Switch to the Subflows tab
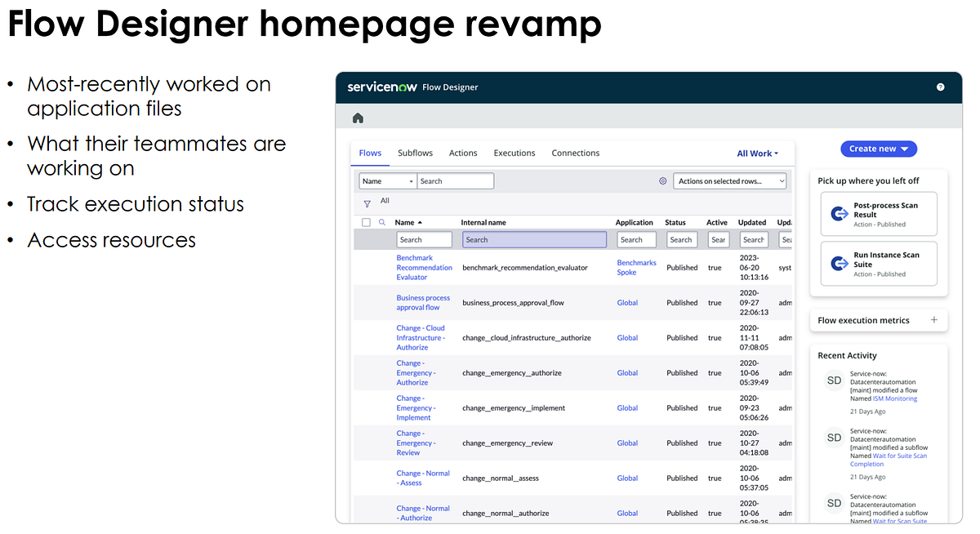This screenshot has height=534, width=980. click(415, 153)
